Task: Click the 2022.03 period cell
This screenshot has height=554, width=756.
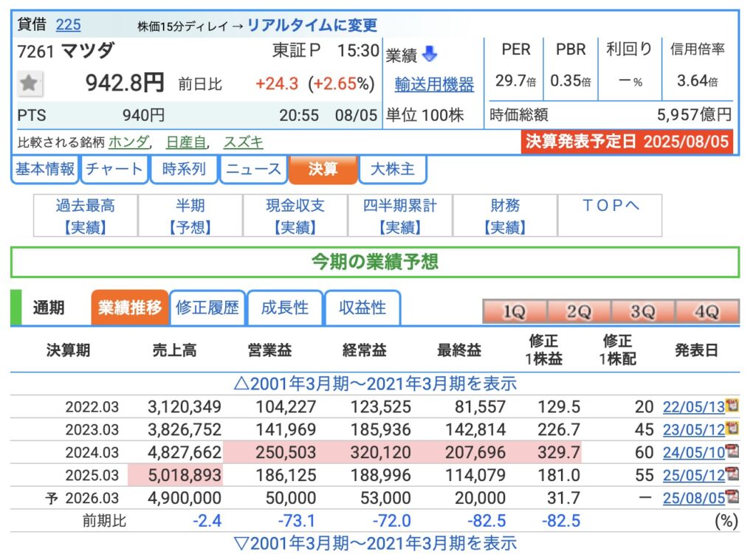Action: (x=92, y=406)
